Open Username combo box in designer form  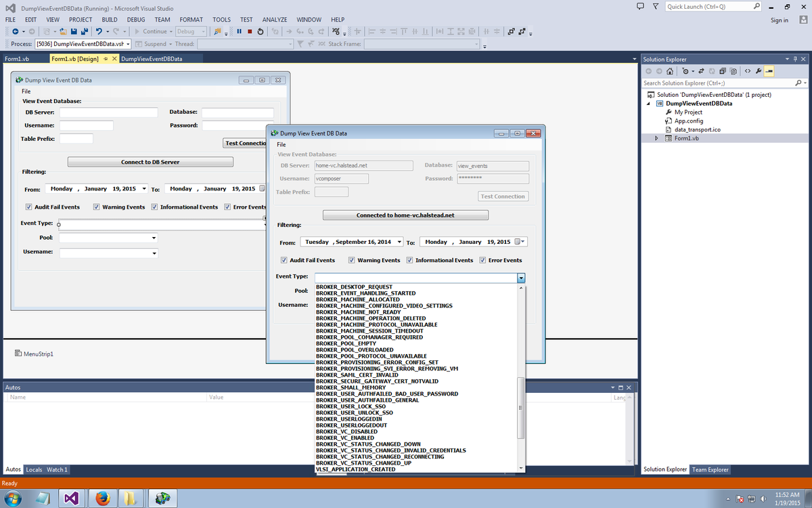[x=154, y=253]
